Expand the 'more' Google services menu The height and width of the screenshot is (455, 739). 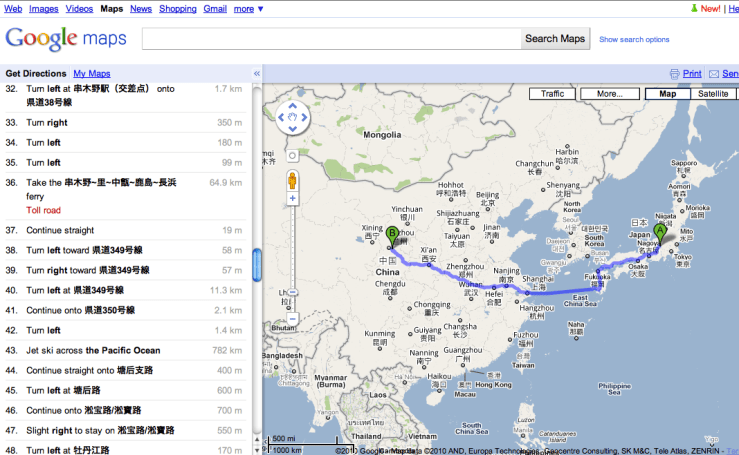[x=249, y=8]
